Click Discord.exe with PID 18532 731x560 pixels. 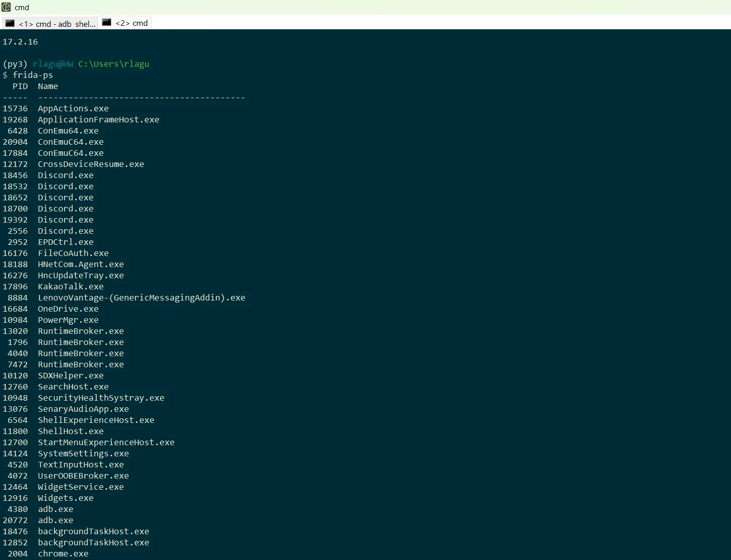pyautogui.click(x=66, y=186)
